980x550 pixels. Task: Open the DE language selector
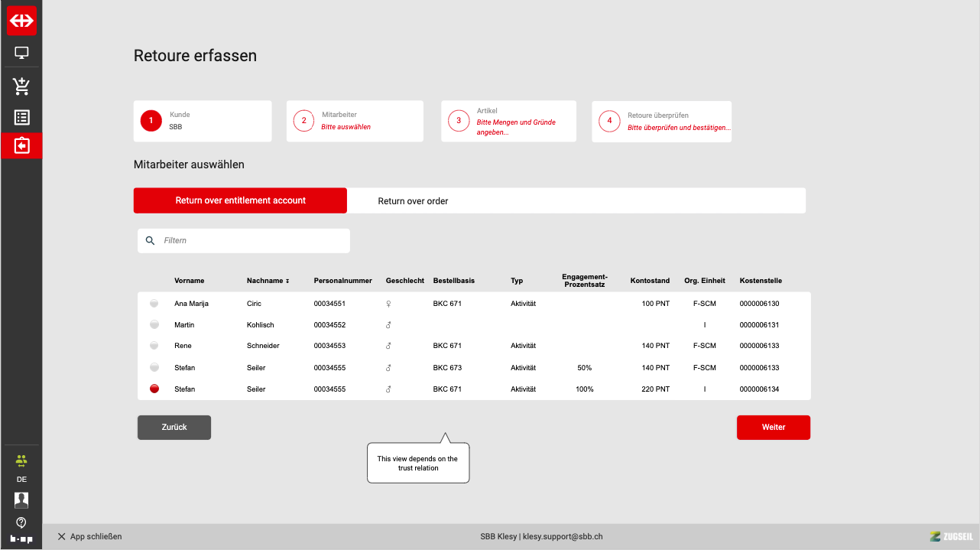click(x=21, y=480)
